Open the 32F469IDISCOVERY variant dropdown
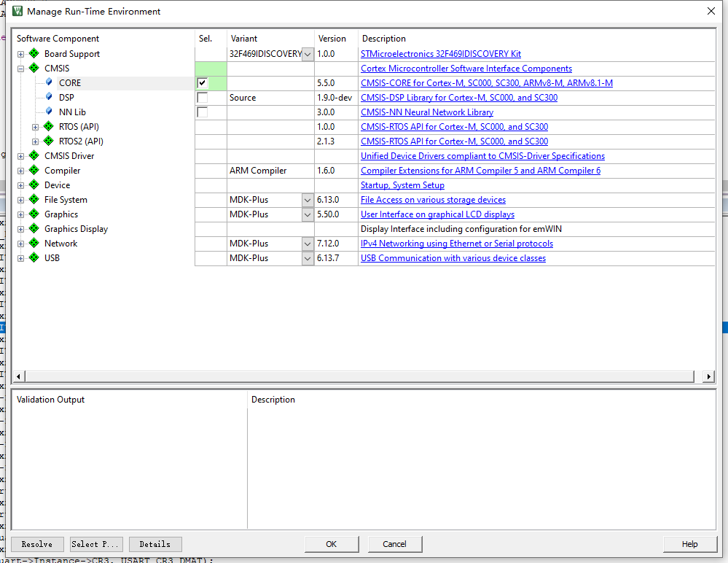Screen dimensions: 728x563 [307, 53]
